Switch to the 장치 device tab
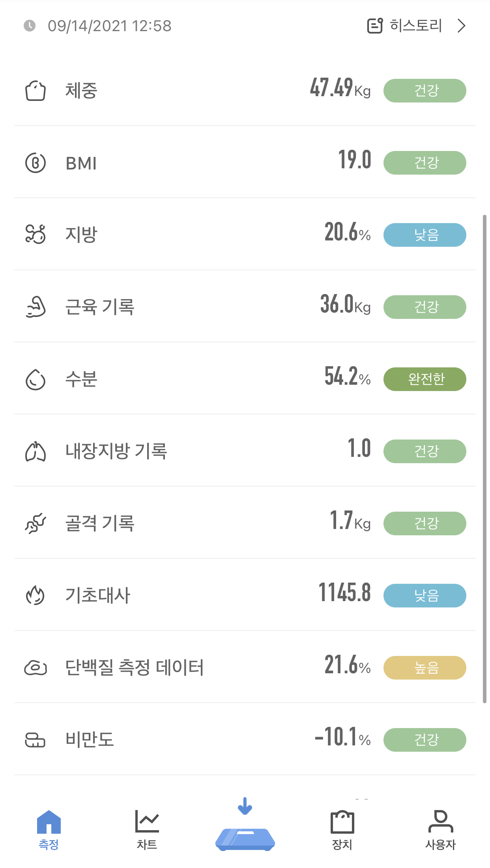 342,829
